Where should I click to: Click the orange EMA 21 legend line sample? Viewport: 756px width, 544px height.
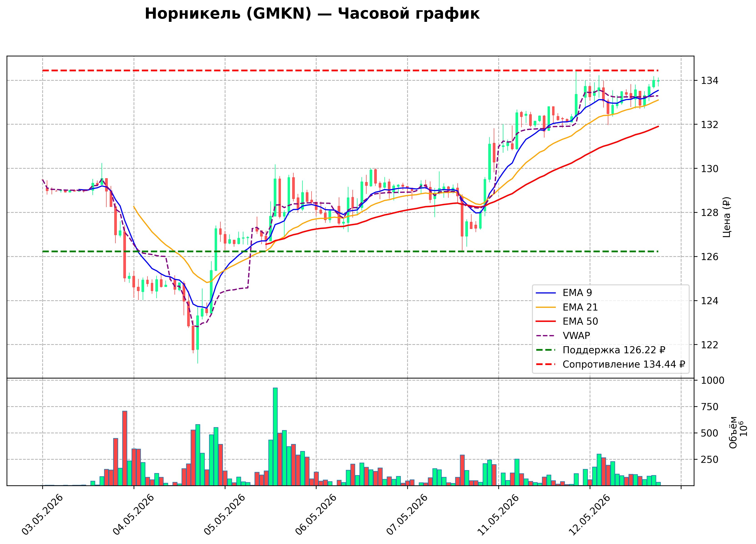coord(546,308)
